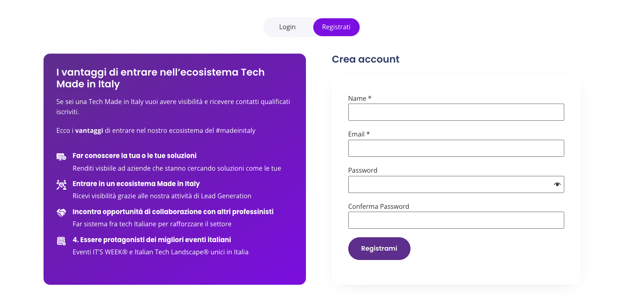The image size is (644, 299).
Task: Click heading Far conoscere la tua o le tue soluzioni
Action: point(135,156)
